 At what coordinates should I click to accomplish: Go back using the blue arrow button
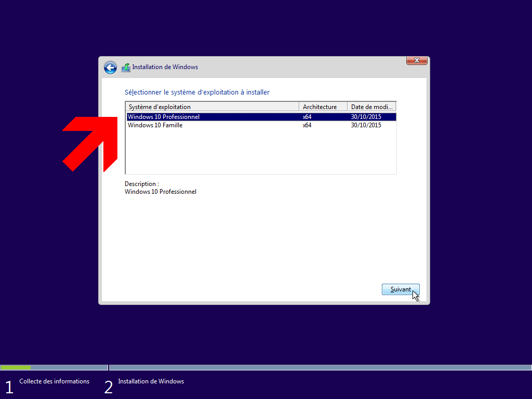(110, 68)
